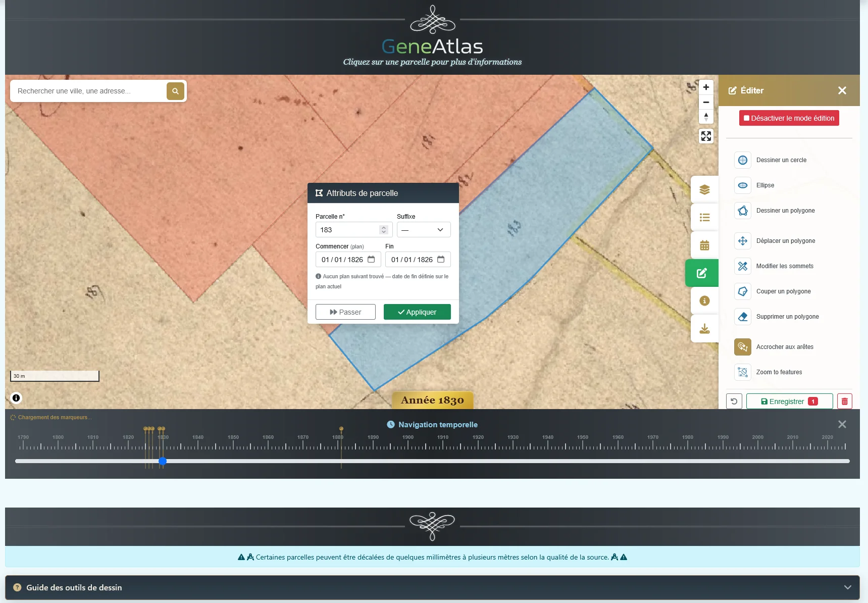
Task: Click the search magnifier button
Action: (175, 91)
